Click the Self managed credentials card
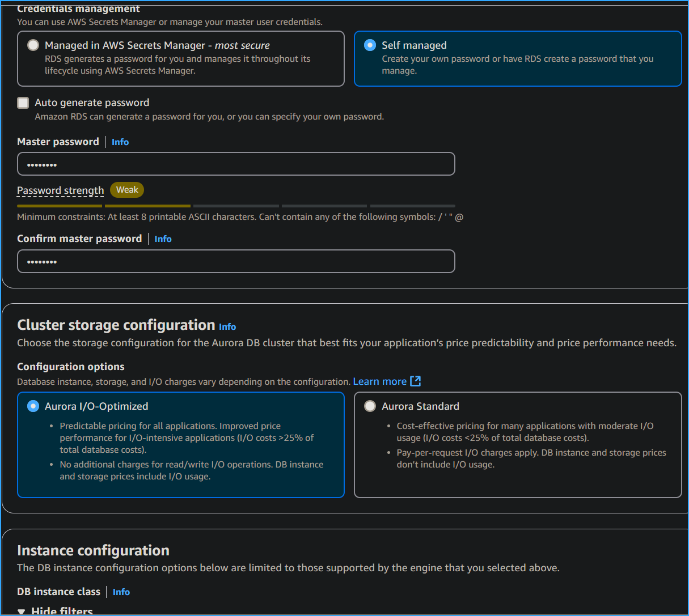 click(x=518, y=59)
